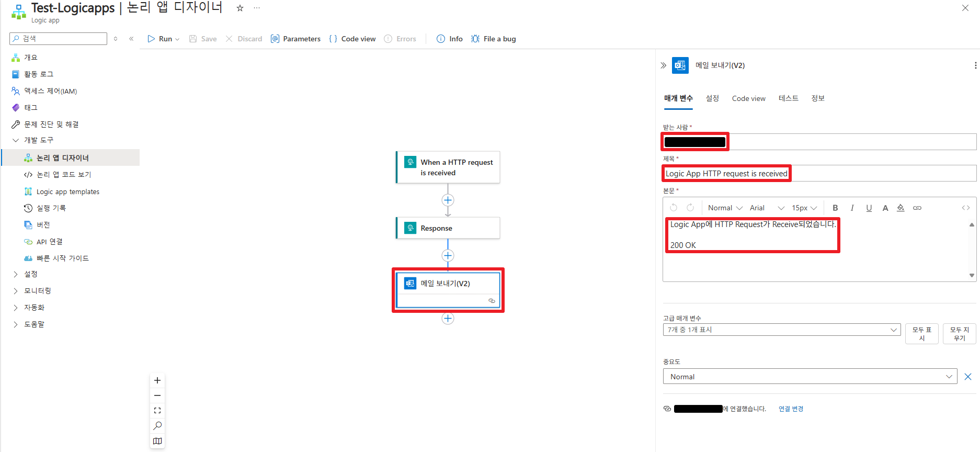Add a step between Response and 메일 보내기

(448, 255)
